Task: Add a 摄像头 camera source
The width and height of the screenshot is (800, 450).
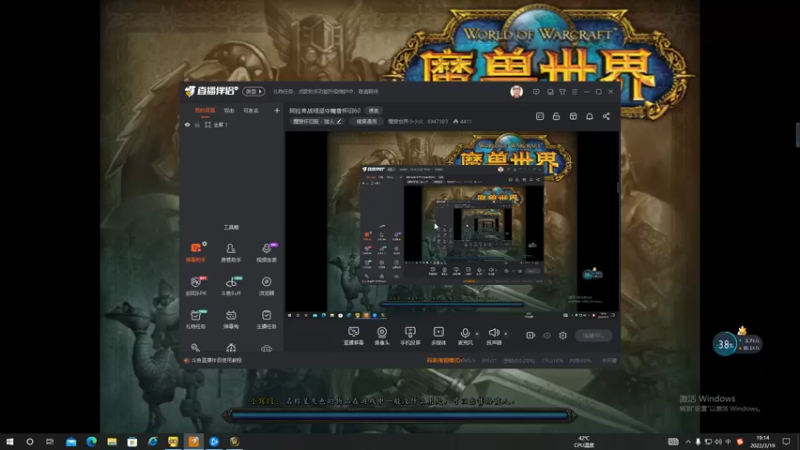Action: pos(382,336)
